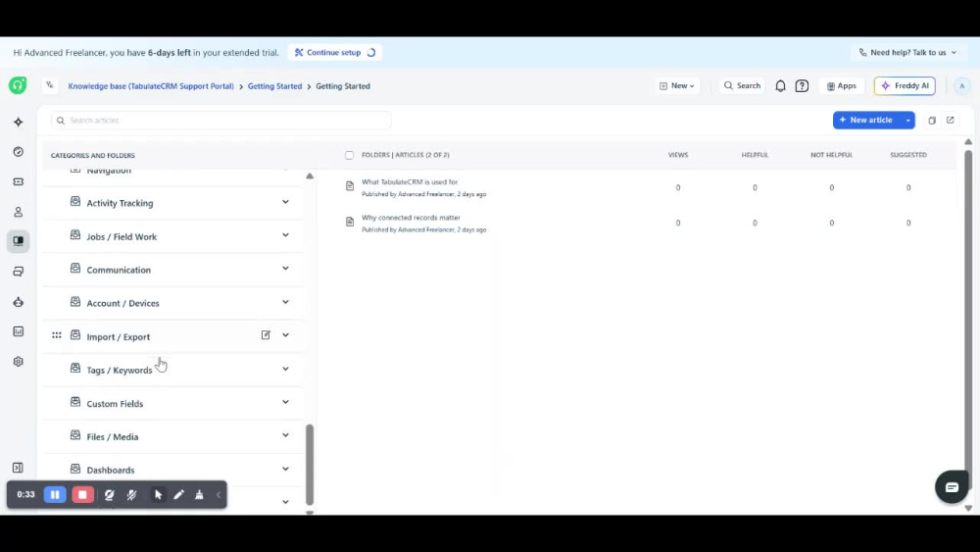Click the VIEWS column header
This screenshot has width=980, height=552.
pos(677,155)
